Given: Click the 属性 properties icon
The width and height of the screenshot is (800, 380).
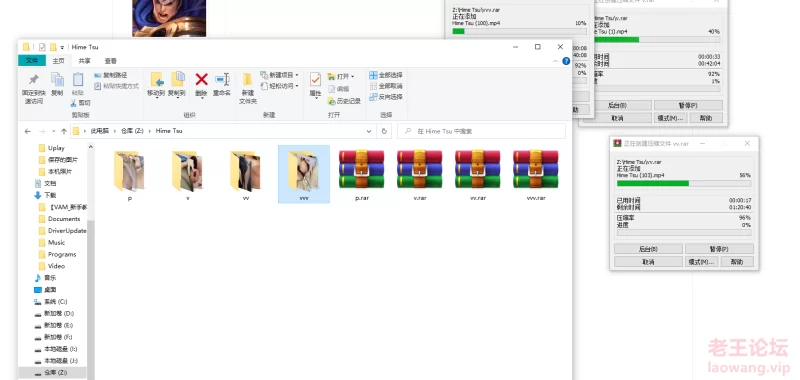Looking at the screenshot, I should coord(315,79).
